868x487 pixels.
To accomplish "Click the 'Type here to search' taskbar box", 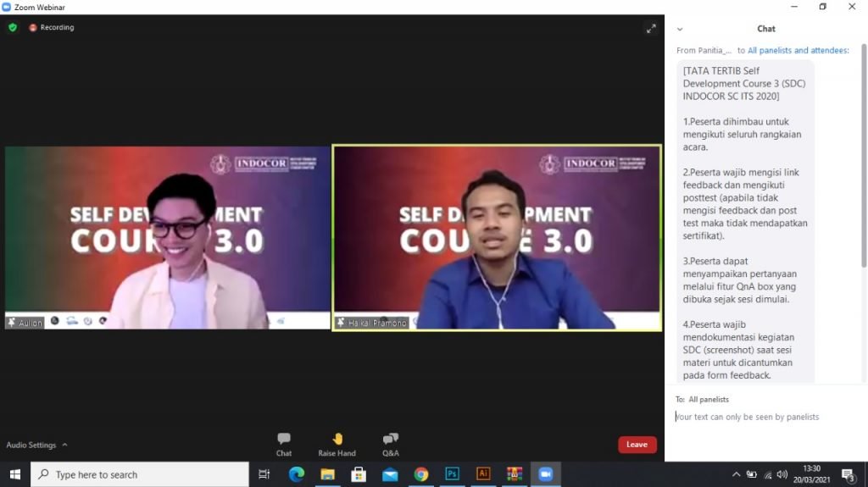I will pyautogui.click(x=140, y=474).
